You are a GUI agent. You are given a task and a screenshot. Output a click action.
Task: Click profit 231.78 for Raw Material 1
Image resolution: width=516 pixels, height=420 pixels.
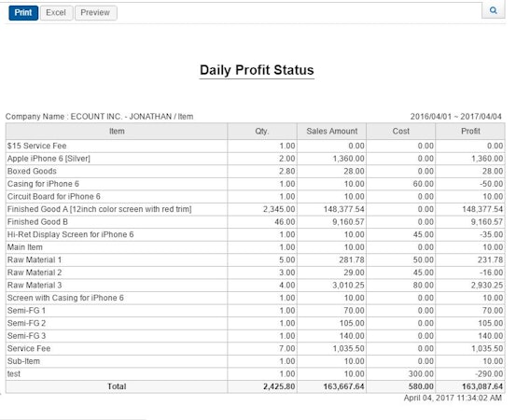click(x=490, y=260)
